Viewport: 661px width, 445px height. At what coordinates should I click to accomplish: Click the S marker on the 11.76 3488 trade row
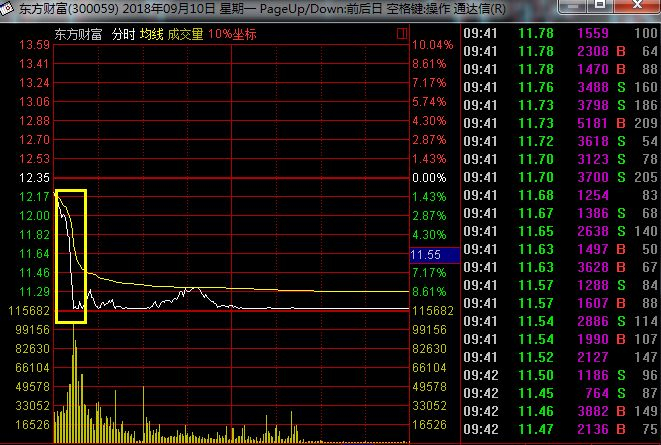click(x=621, y=87)
